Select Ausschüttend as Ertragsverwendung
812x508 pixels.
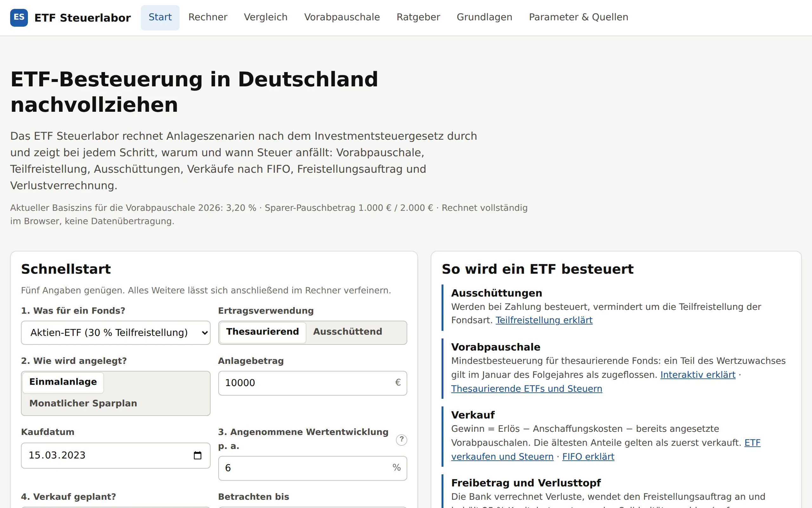point(347,332)
